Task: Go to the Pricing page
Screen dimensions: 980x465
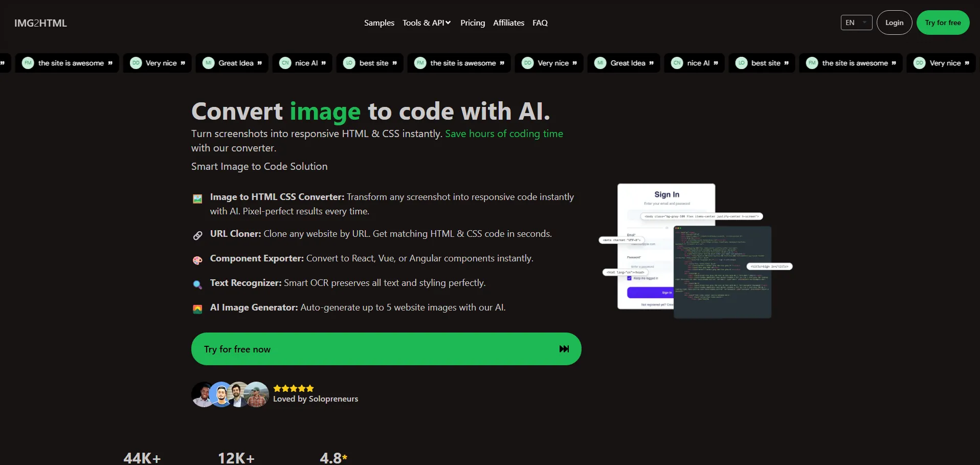Action: 472,23
